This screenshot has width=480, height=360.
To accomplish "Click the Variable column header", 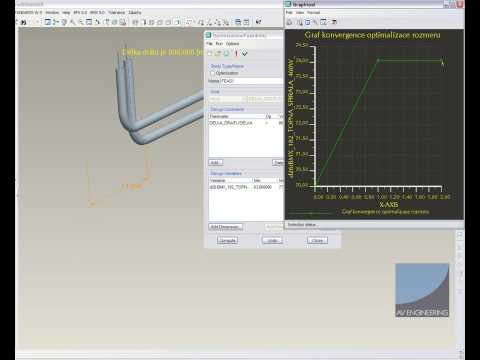I will (230, 180).
